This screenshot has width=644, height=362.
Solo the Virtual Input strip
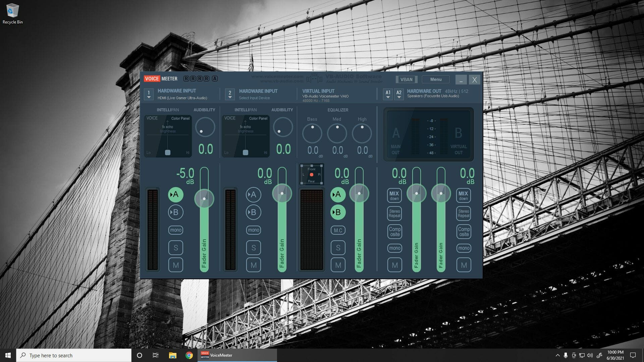pos(338,248)
